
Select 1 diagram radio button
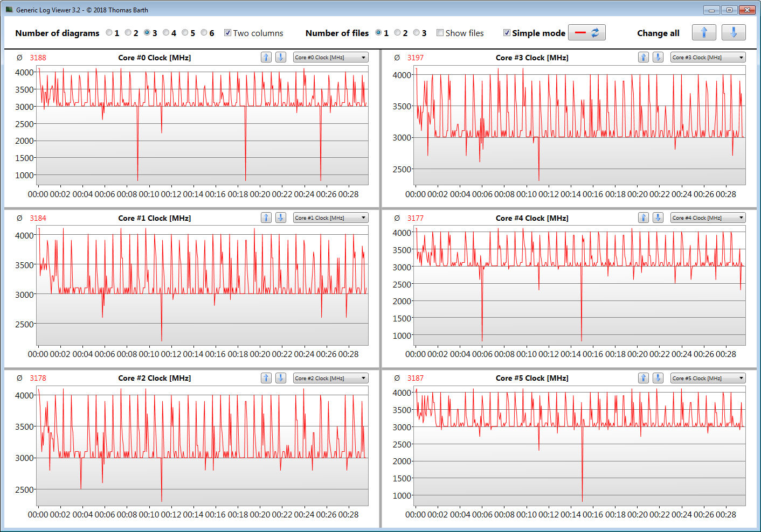point(109,33)
